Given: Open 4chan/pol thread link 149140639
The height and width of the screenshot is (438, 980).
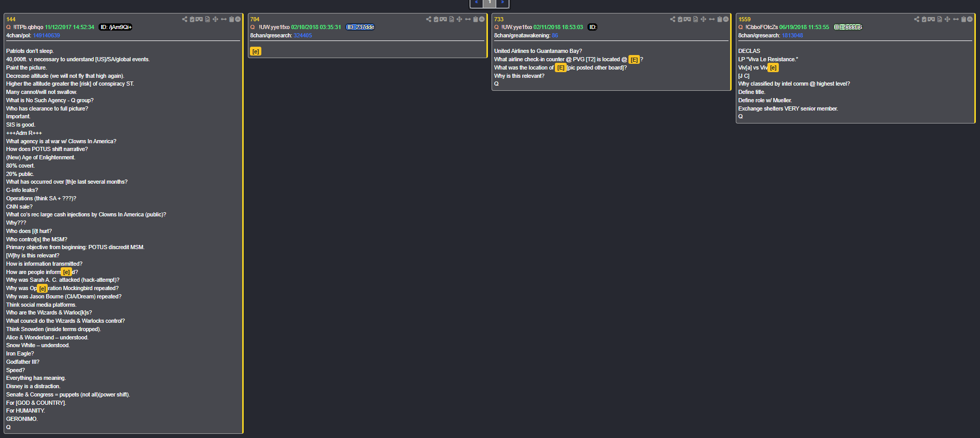Looking at the screenshot, I should coord(46,35).
